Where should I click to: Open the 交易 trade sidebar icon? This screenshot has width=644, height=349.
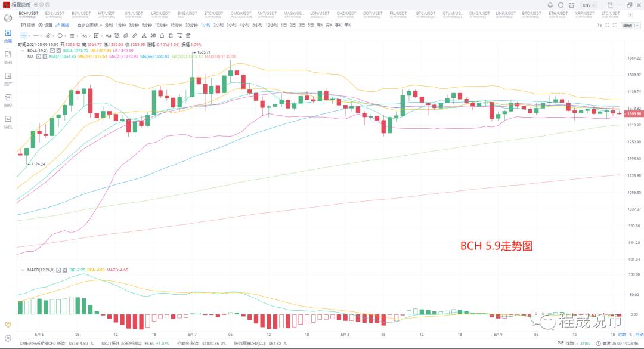pyautogui.click(x=8, y=36)
